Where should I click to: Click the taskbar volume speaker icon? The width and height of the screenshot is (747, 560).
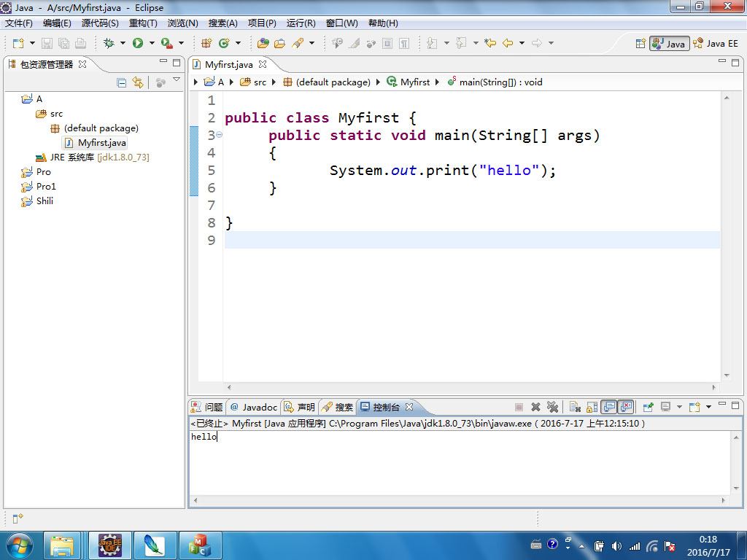(x=616, y=545)
